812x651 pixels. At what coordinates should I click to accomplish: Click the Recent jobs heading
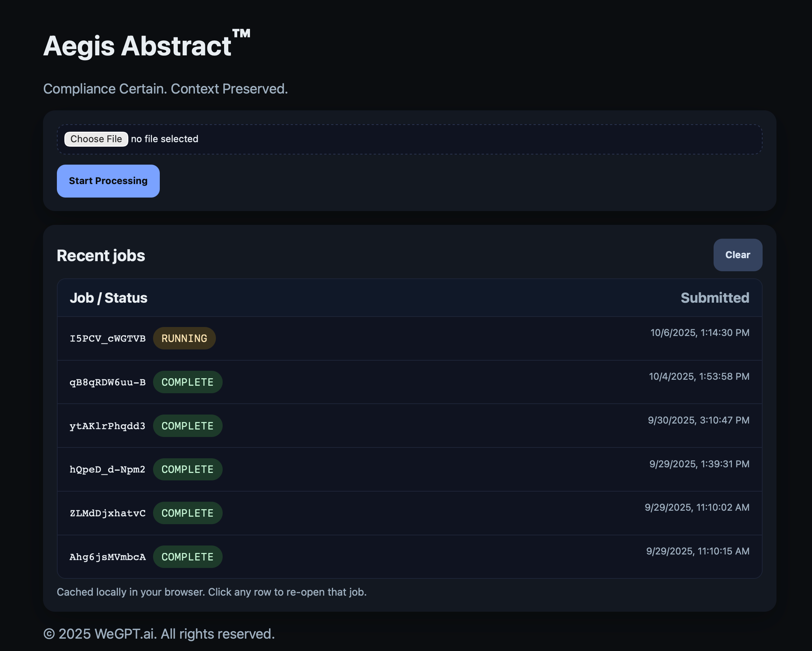[100, 255]
